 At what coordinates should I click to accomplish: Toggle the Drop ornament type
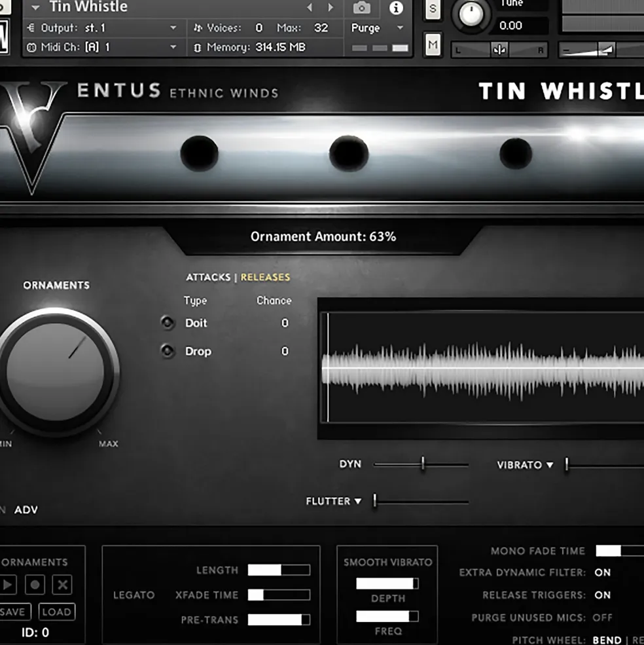168,351
